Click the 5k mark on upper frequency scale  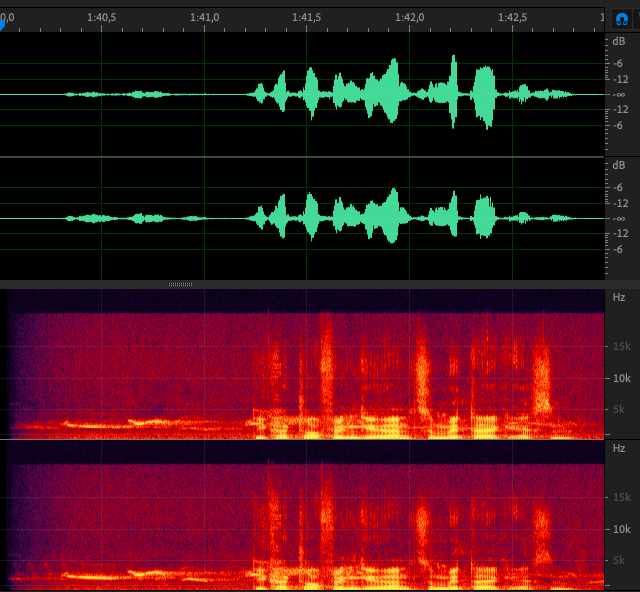[619, 409]
